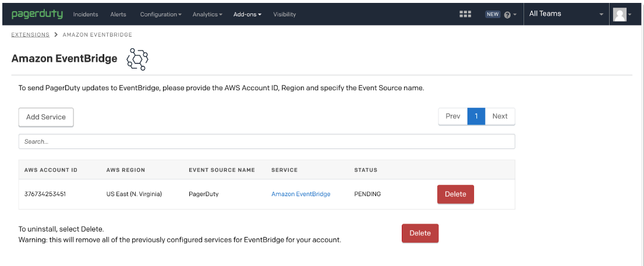This screenshot has width=644, height=266.
Task: Go back to Extensions breadcrumb
Action: click(30, 35)
